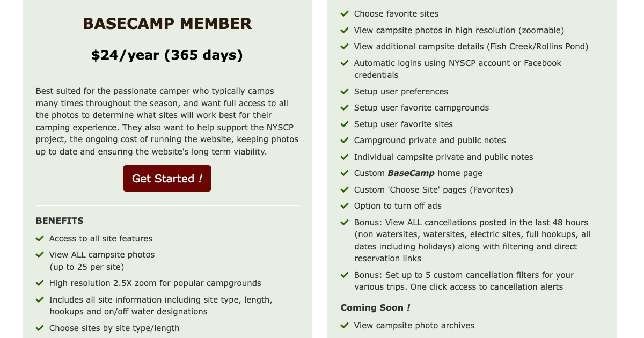
Task: Click the checkmark next to 'Option to turn off ads'
Action: click(344, 206)
